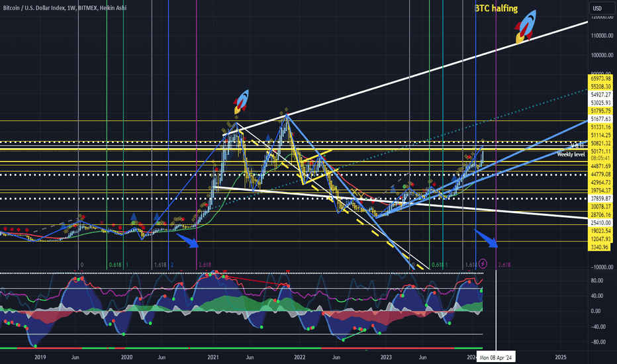Click the white 53025.93 price label
Screen dimensions: 617x364
click(601, 103)
